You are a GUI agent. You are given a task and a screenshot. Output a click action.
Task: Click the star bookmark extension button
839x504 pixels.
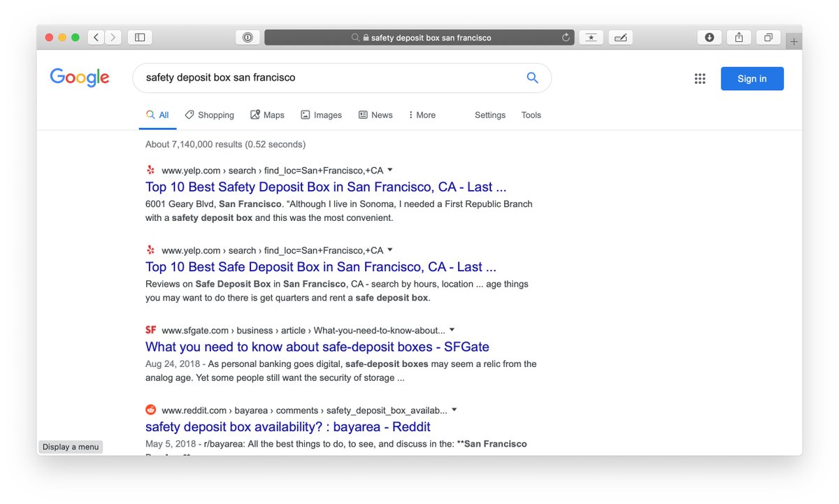point(591,37)
